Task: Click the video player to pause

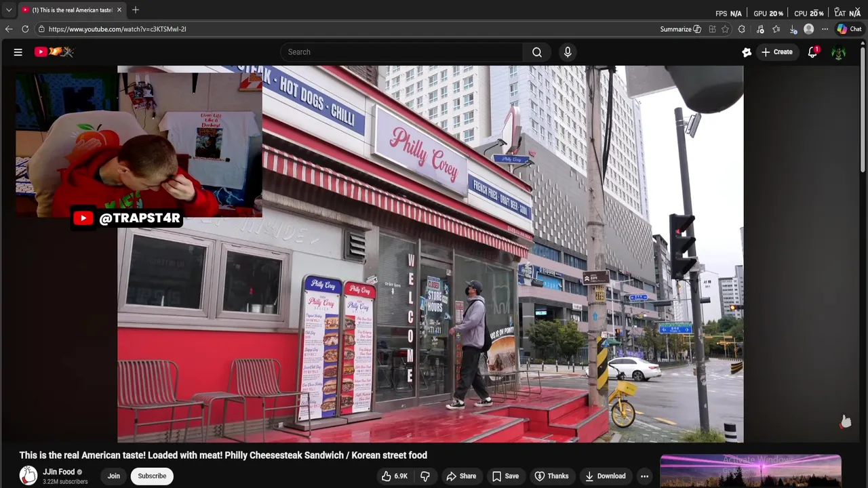Action: (x=430, y=254)
